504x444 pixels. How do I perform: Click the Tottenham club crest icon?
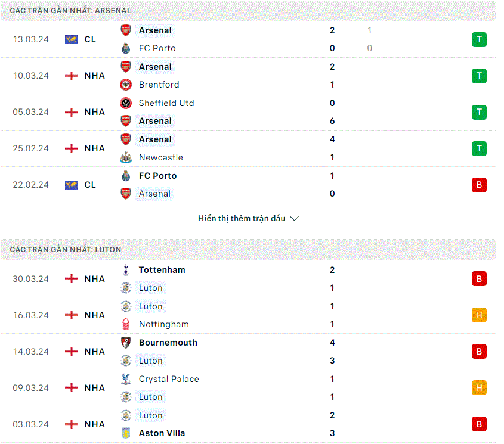(126, 270)
